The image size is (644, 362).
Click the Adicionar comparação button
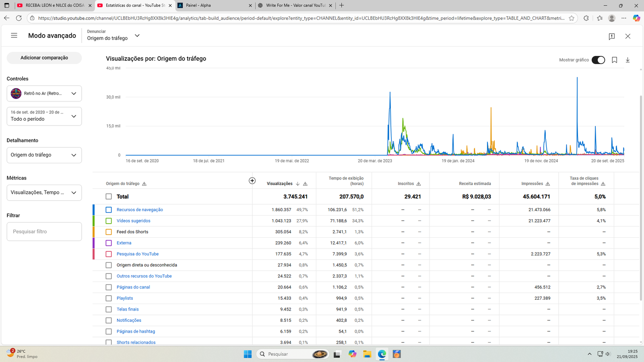click(44, 58)
